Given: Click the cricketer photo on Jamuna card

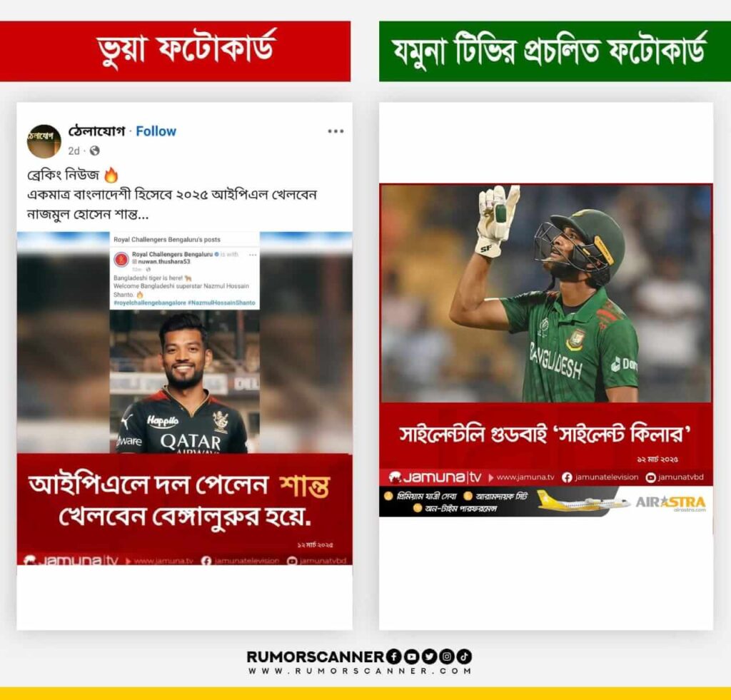Looking at the screenshot, I should point(546,293).
